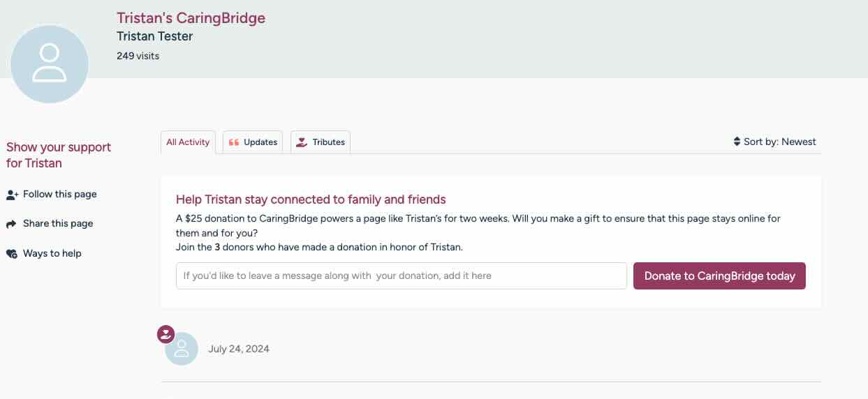
Task: Click the tribute badge icon on post avatar
Action: (x=166, y=335)
